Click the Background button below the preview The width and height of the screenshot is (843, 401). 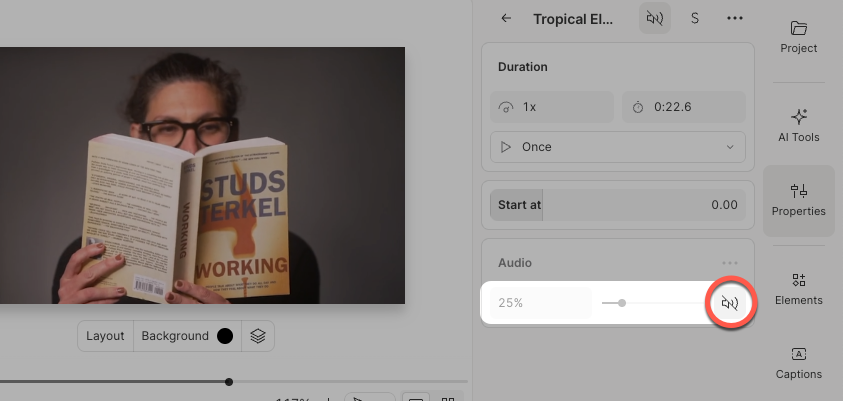click(175, 336)
